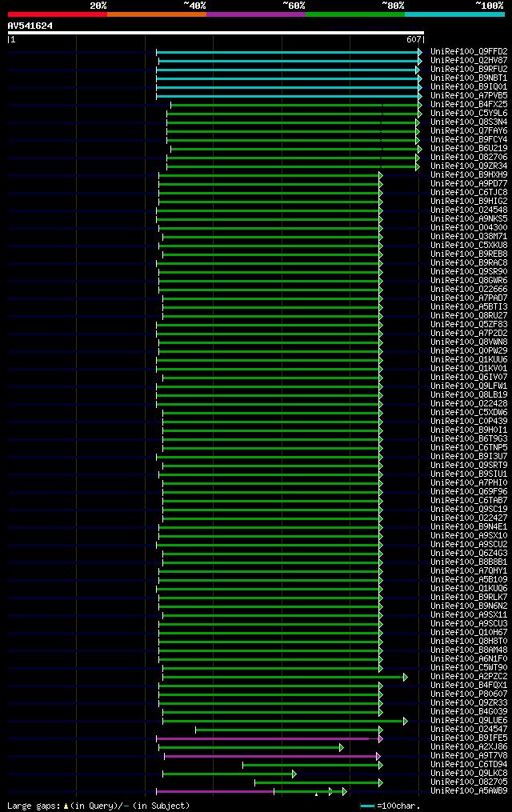The image size is (512, 812).
Task: Click the UniRef100_C6TJC8 label
Action: tap(469, 192)
